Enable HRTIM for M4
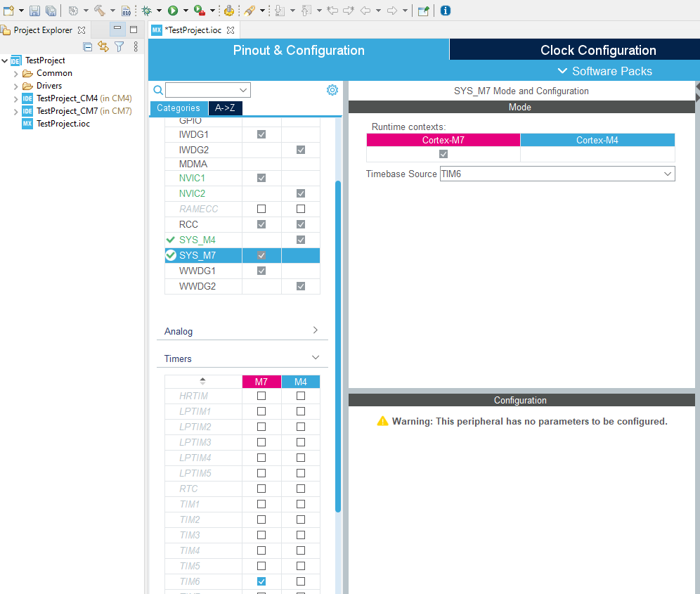The width and height of the screenshot is (700, 594). tap(301, 396)
